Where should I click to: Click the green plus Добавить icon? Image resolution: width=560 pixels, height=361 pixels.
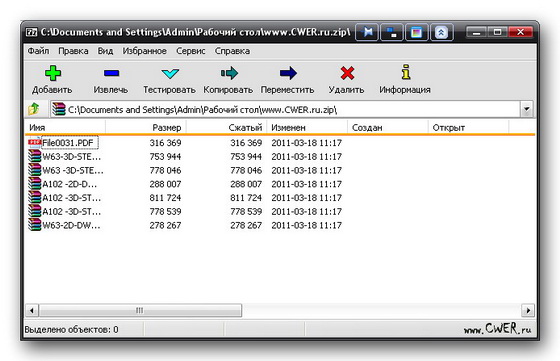(53, 73)
